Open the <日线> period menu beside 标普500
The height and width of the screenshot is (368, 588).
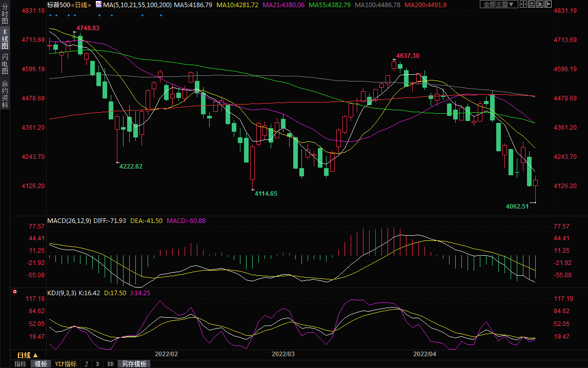click(x=80, y=5)
